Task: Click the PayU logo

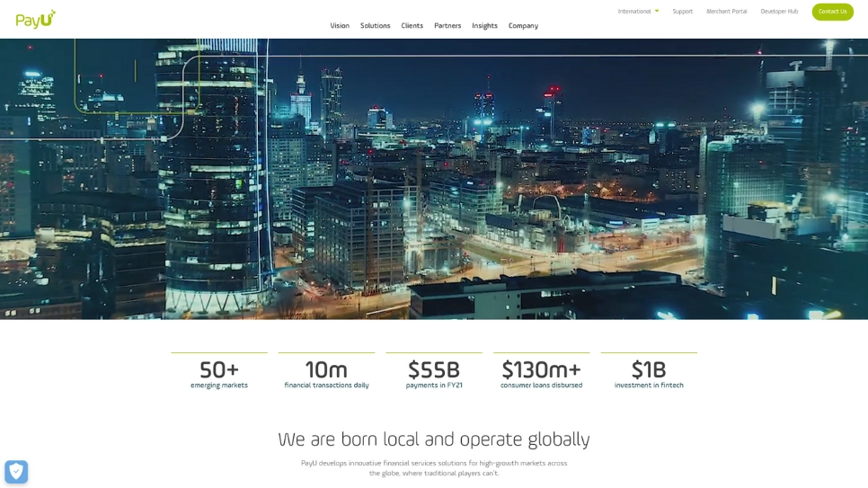Action: [x=36, y=19]
